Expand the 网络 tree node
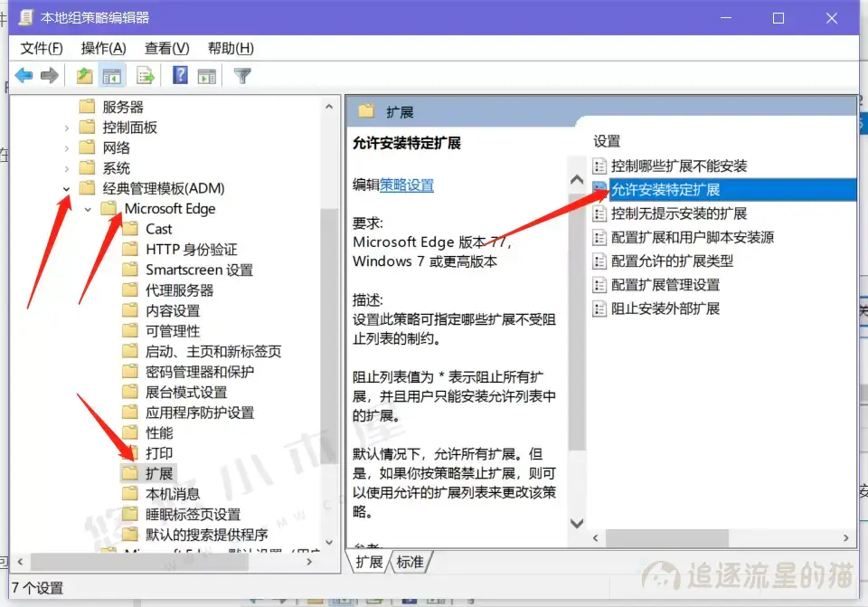The image size is (868, 607). 66,147
